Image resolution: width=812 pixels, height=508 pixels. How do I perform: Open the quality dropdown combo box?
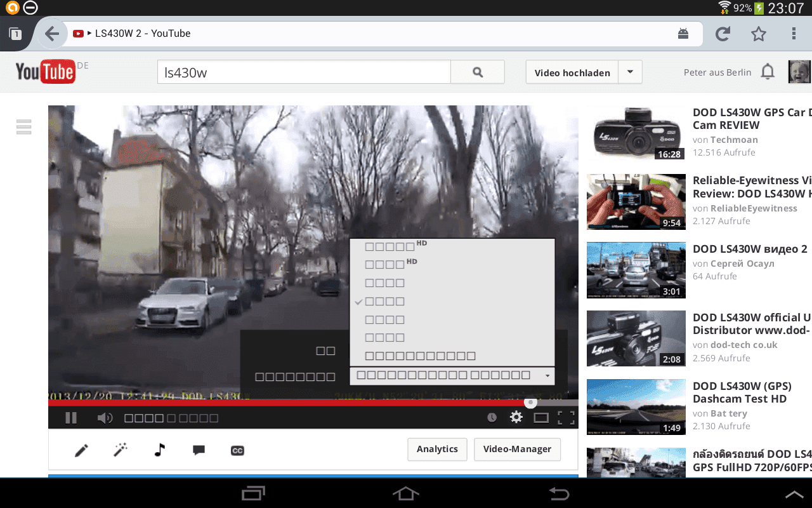452,375
